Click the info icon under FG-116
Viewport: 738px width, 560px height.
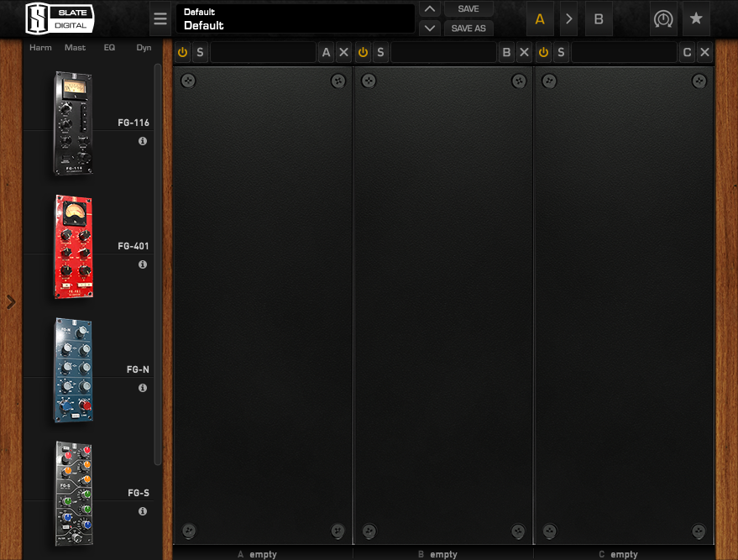tap(143, 141)
